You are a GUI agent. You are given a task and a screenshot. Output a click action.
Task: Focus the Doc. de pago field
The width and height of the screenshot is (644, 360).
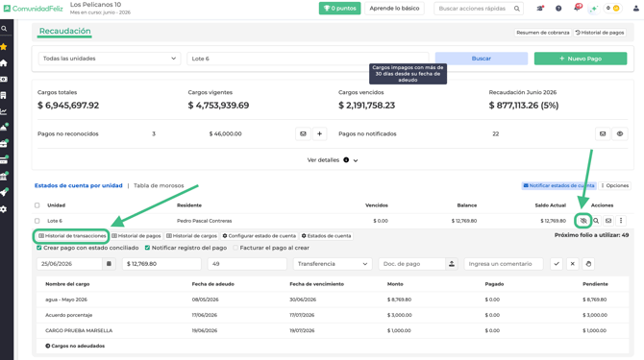pos(412,264)
